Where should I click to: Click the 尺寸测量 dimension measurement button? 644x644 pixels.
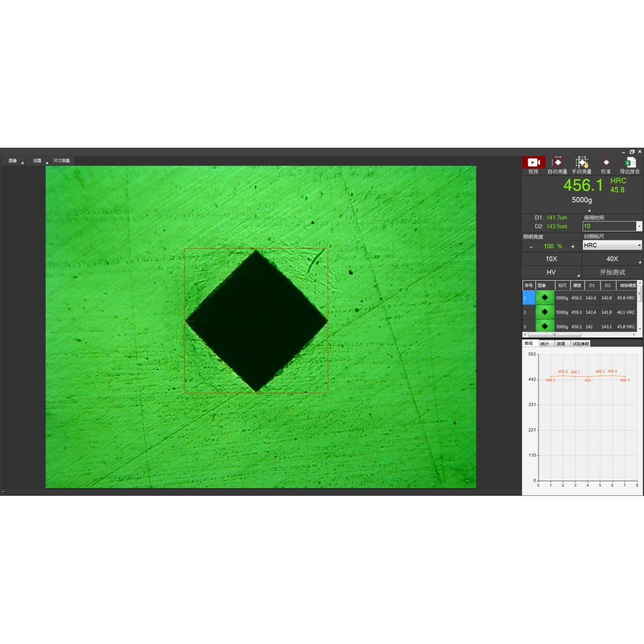tap(62, 161)
